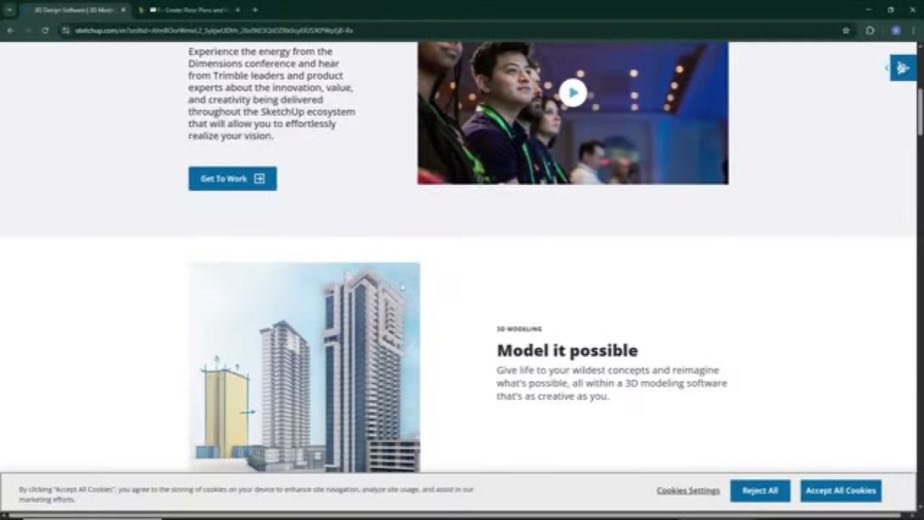Open the Chrome three-dot menu
The image size is (924, 520).
click(914, 30)
